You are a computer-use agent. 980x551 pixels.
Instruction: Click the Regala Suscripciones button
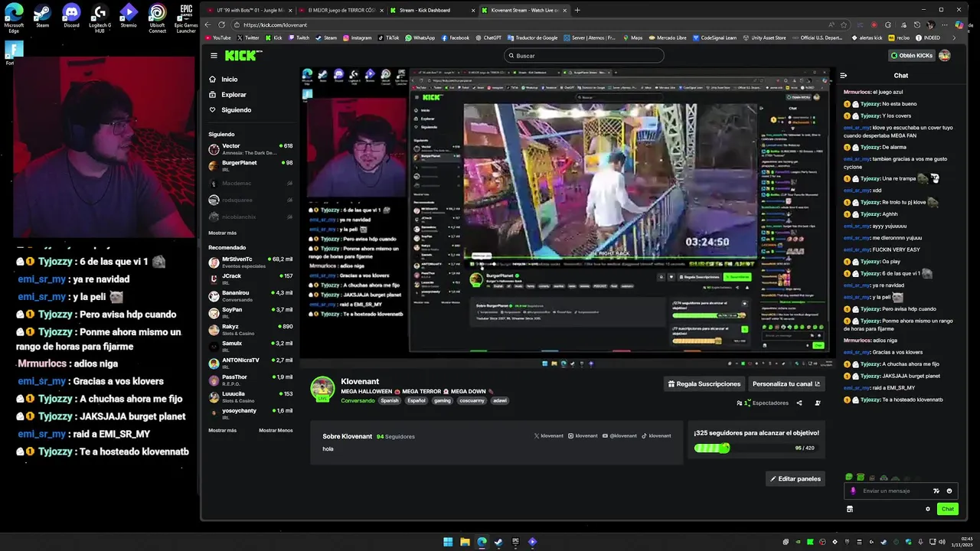coord(704,384)
